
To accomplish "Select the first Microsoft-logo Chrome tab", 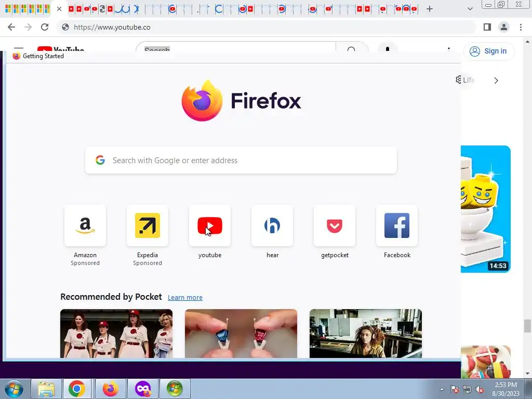I will click(x=8, y=9).
